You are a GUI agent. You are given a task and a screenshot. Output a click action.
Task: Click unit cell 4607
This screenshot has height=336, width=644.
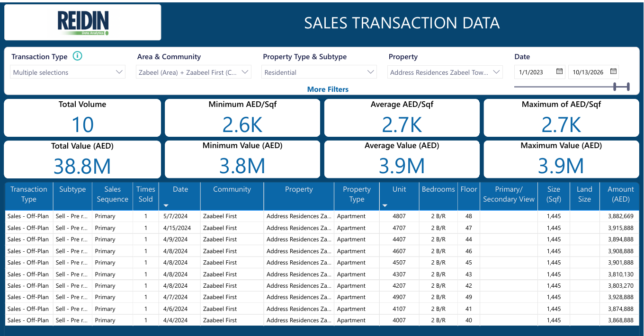(x=399, y=251)
